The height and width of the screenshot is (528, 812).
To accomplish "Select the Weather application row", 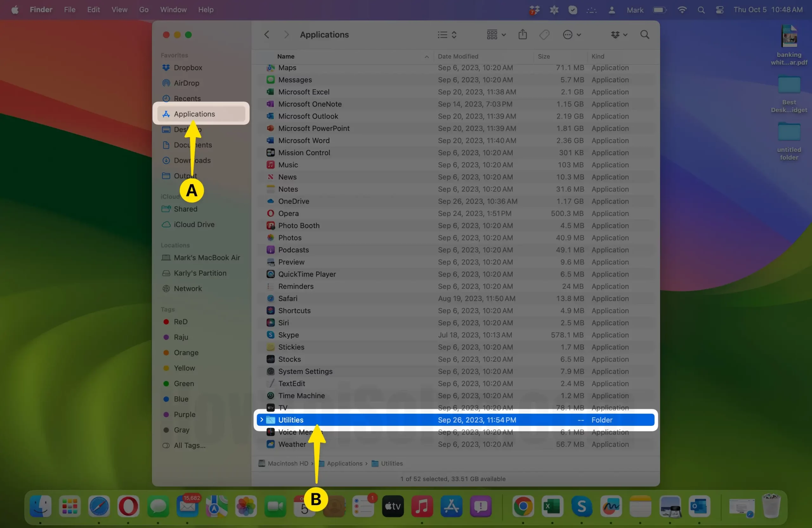I will click(455, 444).
